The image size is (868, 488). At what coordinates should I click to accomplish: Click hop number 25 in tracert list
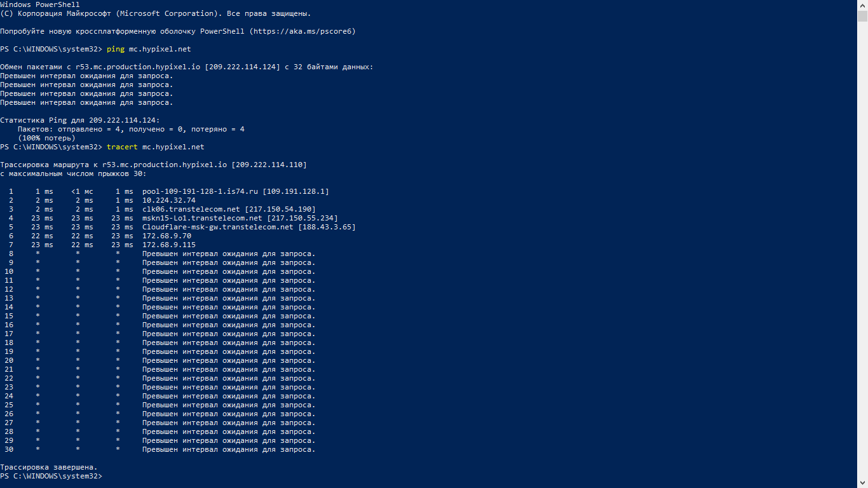tap(9, 405)
